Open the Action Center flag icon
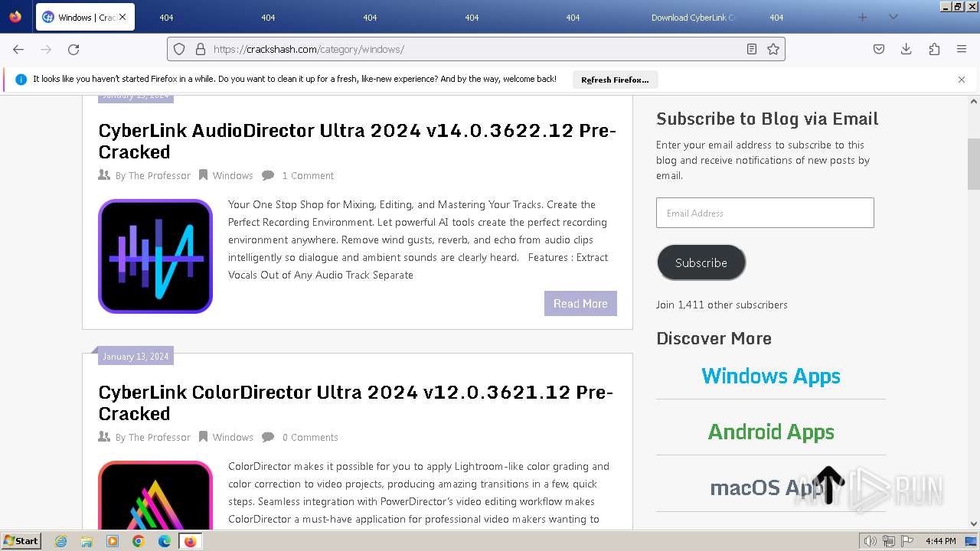980x551 pixels. point(908,541)
